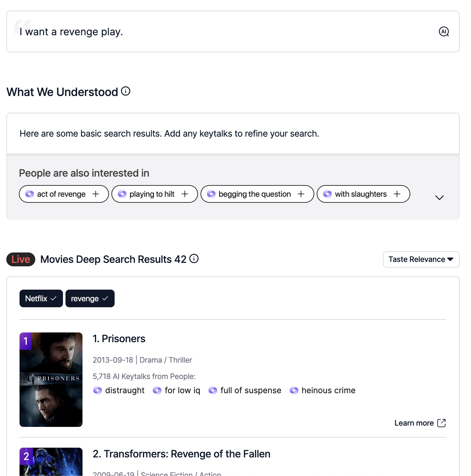471x476 pixels.
Task: Add "begging the question" keytalk plus icon
Action: (301, 194)
